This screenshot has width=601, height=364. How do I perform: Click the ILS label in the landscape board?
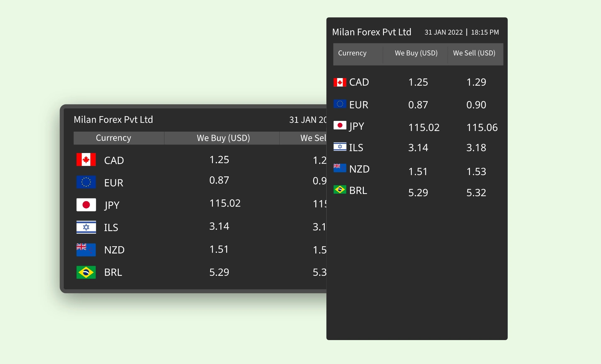[111, 228]
